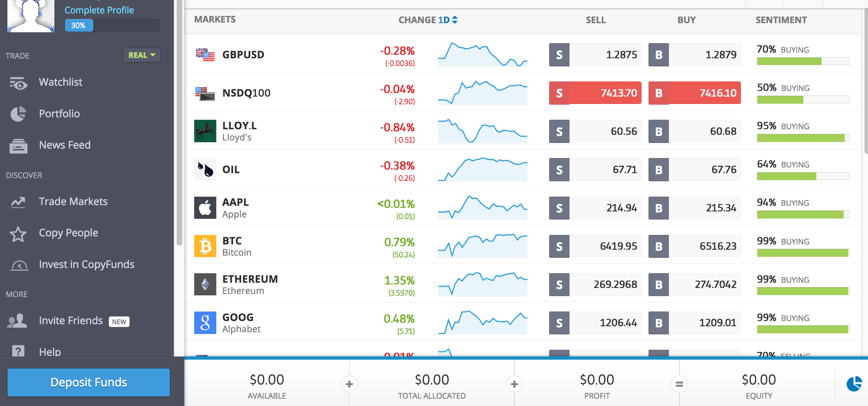Image resolution: width=868 pixels, height=406 pixels.
Task: Buy NSDQ100 at 7416.10
Action: pos(695,93)
